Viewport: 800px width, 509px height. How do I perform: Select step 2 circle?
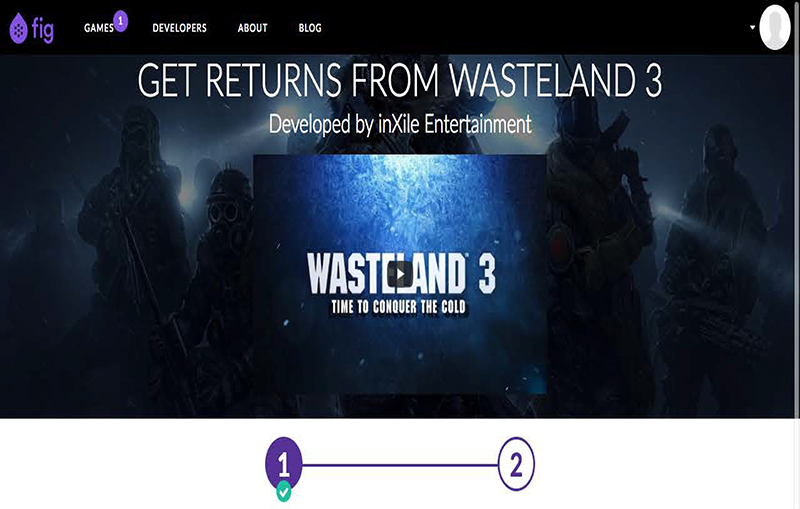click(x=516, y=464)
